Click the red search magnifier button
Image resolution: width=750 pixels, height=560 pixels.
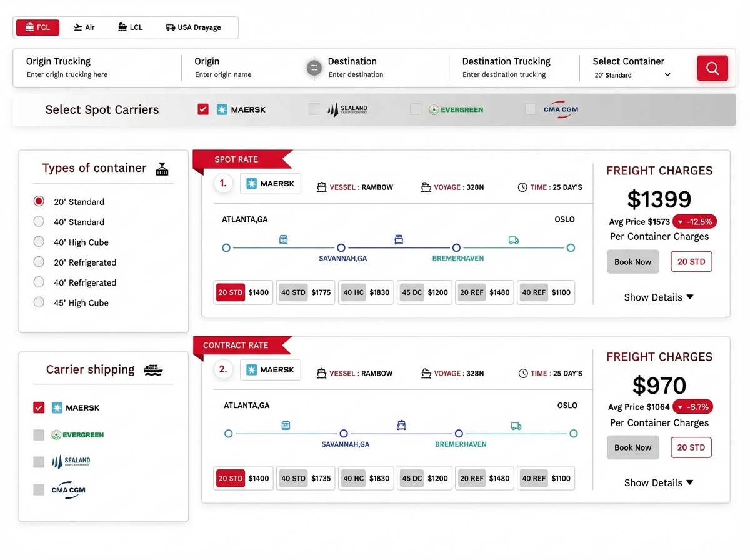coord(712,68)
